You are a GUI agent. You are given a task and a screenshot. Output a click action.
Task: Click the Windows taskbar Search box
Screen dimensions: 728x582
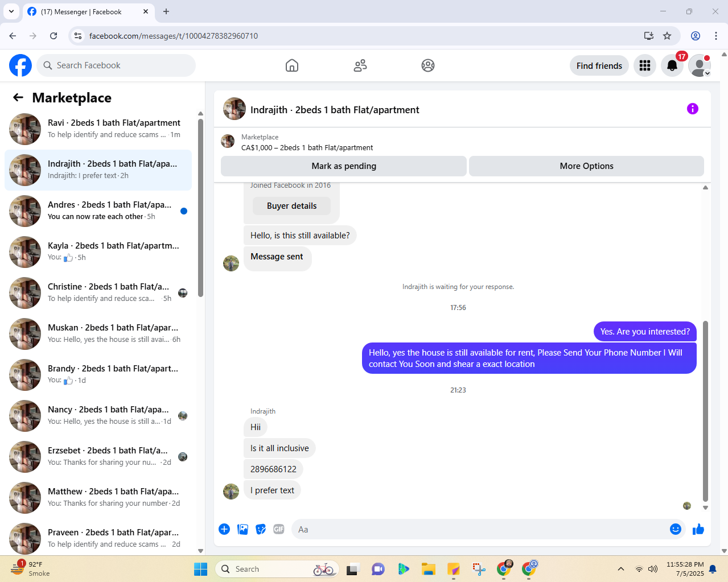[x=277, y=569]
